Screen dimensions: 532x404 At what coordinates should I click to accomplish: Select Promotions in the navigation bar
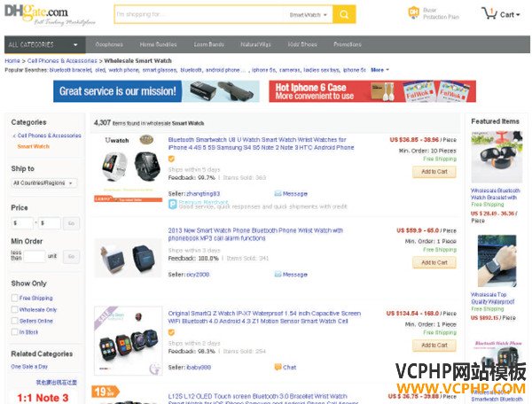click(x=347, y=44)
